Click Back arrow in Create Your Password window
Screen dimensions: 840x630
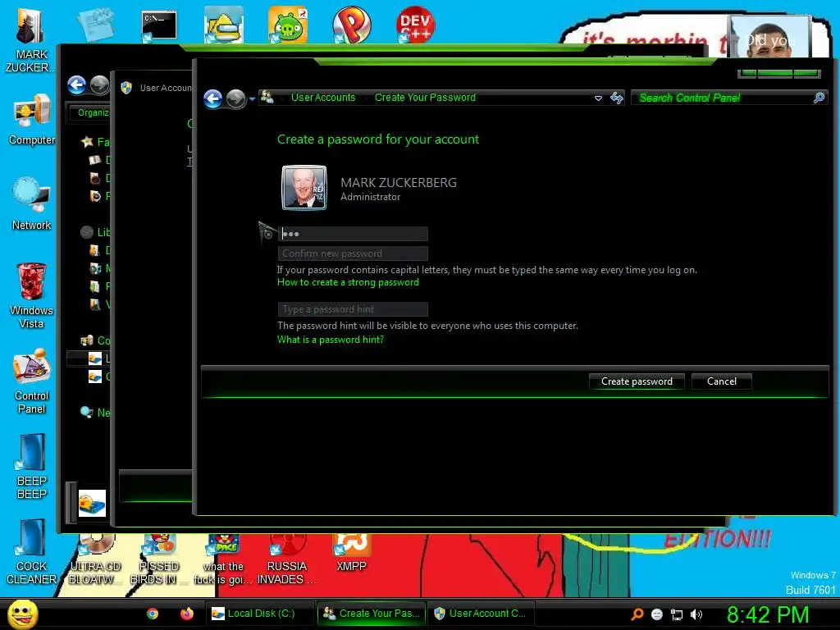pos(213,98)
